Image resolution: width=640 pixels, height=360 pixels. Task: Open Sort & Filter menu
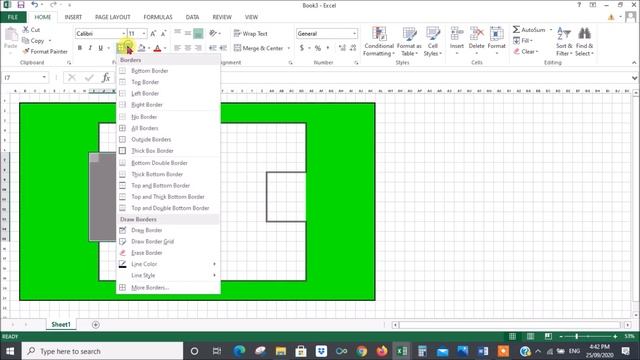tap(564, 41)
